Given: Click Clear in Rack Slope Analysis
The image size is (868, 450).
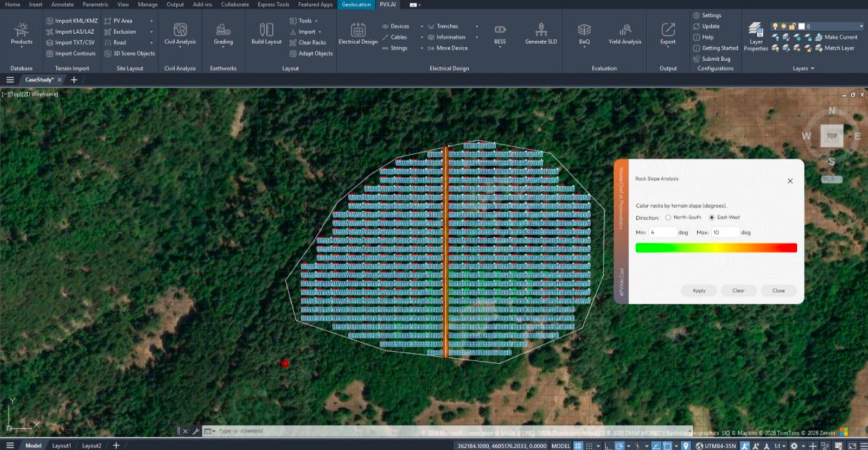Looking at the screenshot, I should point(738,290).
